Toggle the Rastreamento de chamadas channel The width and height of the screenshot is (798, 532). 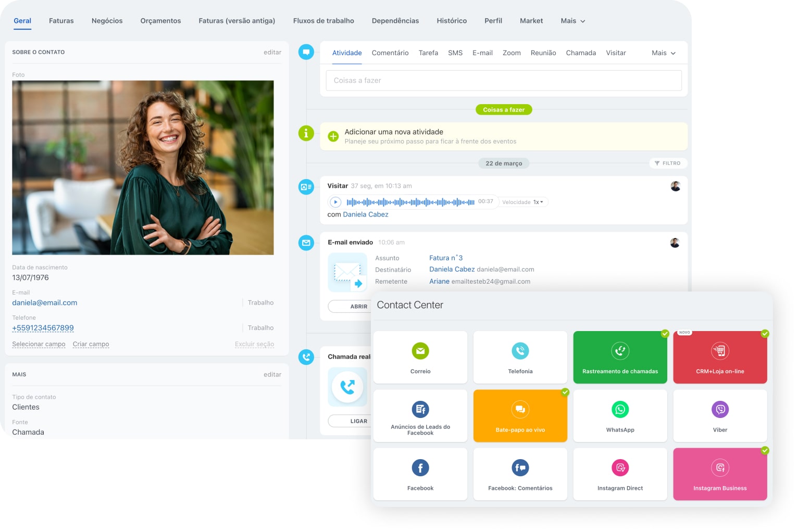(620, 357)
